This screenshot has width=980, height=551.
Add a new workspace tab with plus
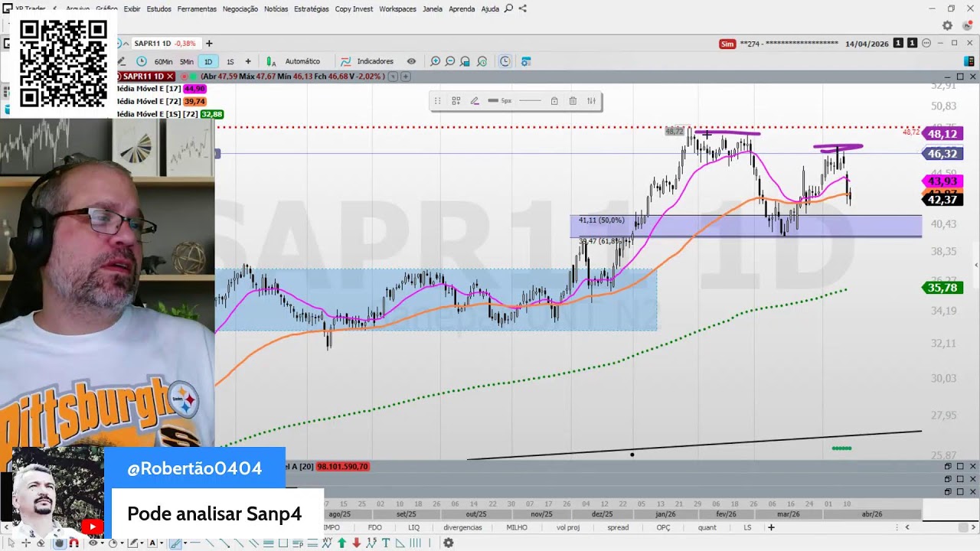pos(771,527)
